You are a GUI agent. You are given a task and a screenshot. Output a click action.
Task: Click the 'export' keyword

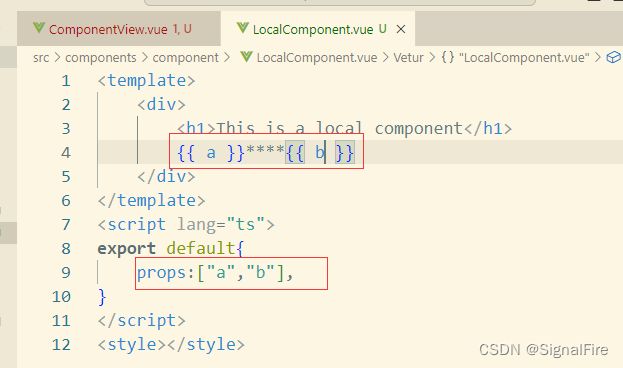pyautogui.click(x=127, y=249)
